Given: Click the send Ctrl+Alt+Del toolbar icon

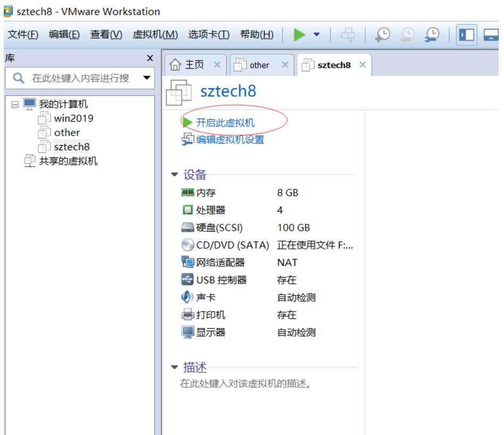Looking at the screenshot, I should (348, 35).
